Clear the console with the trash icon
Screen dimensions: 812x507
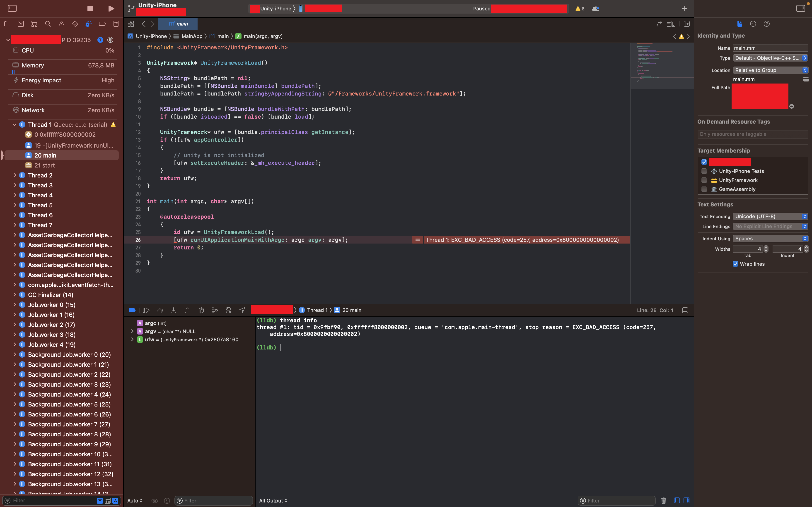(663, 500)
